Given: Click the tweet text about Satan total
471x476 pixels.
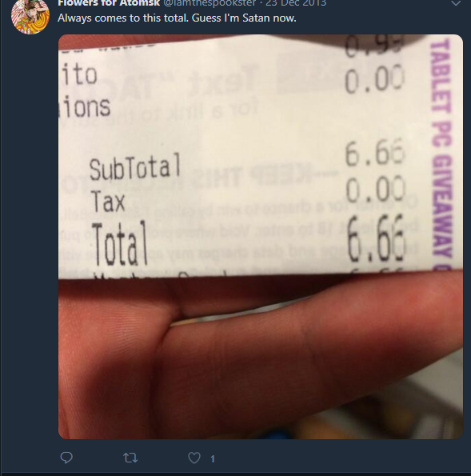Looking at the screenshot, I should [x=177, y=18].
